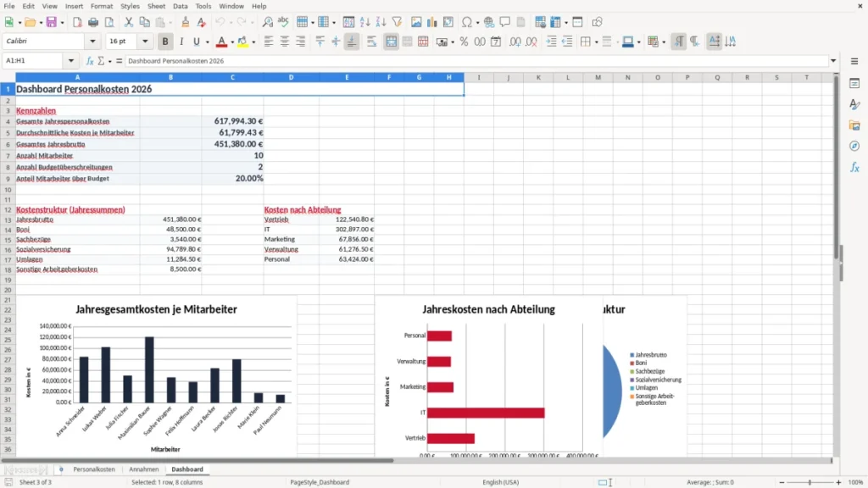The image size is (868, 488).
Task: Open the Format menu
Action: (102, 6)
